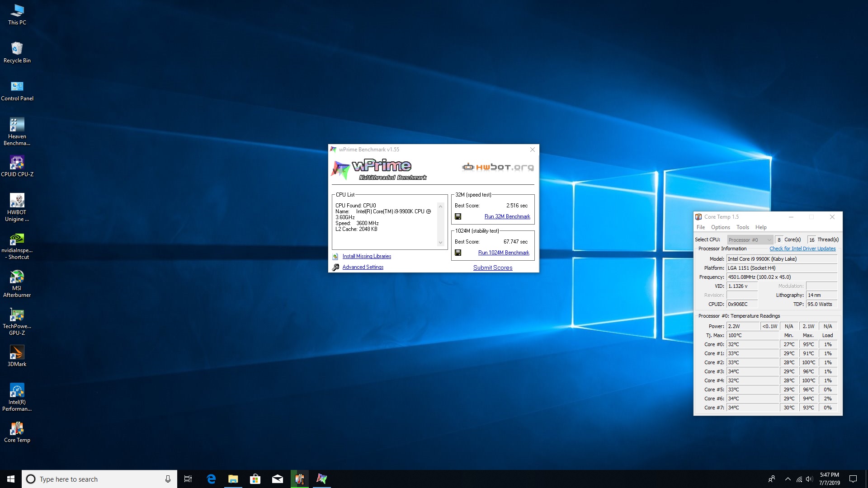Click Run 1024M Benchmark link
Screen dimensions: 868x488
tap(504, 253)
